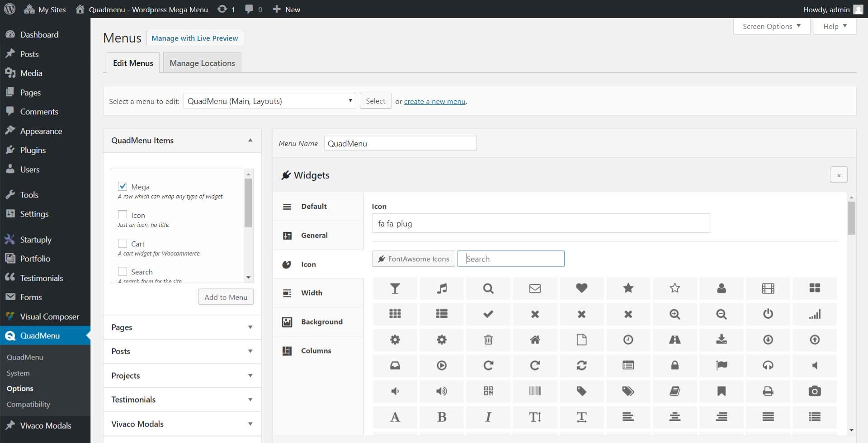Viewport: 868px width, 443px height.
Task: Select the envelope icon
Action: [x=535, y=288]
